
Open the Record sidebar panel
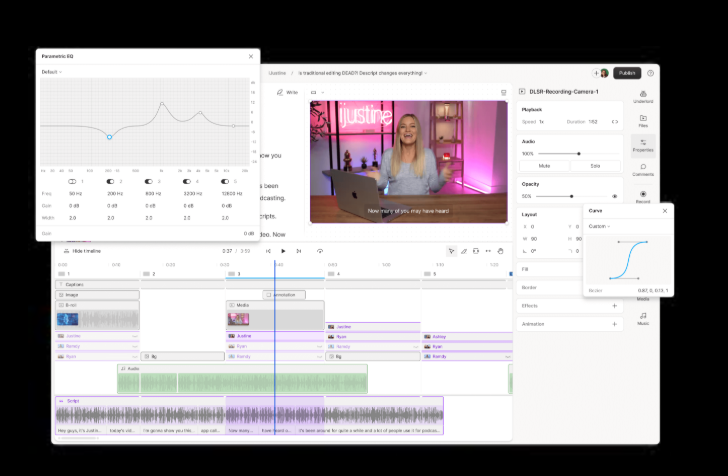[643, 196]
